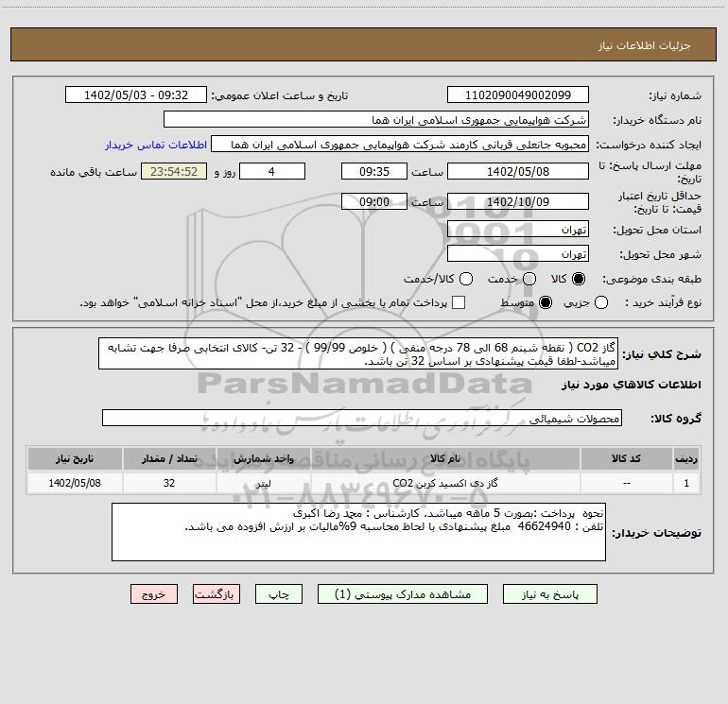
Task: Open the اطلاعات تماس خریدار link
Action: pos(156,145)
